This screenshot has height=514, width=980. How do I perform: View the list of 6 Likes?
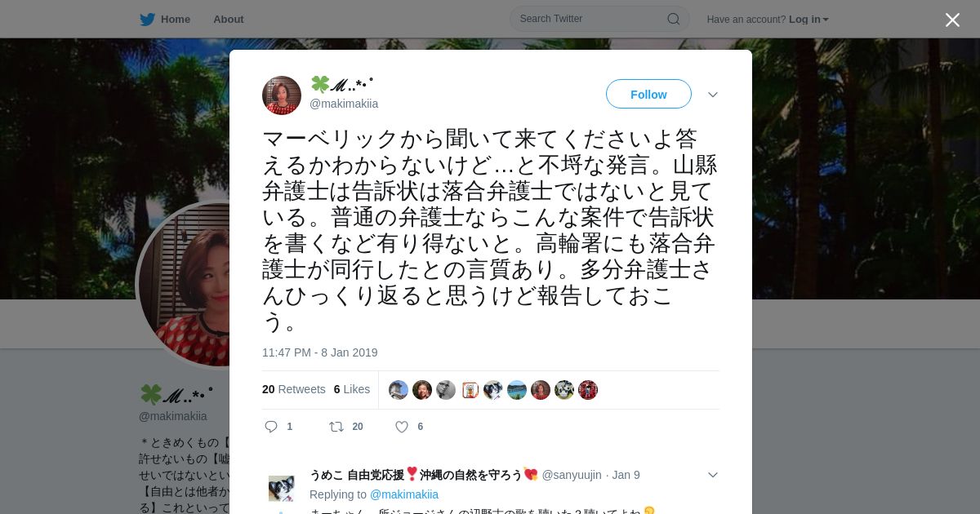click(x=352, y=389)
